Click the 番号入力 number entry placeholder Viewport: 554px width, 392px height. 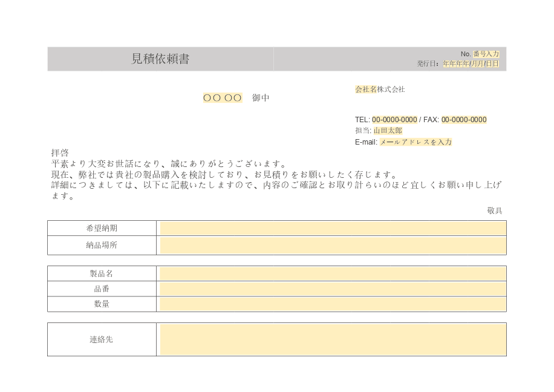[x=486, y=54]
